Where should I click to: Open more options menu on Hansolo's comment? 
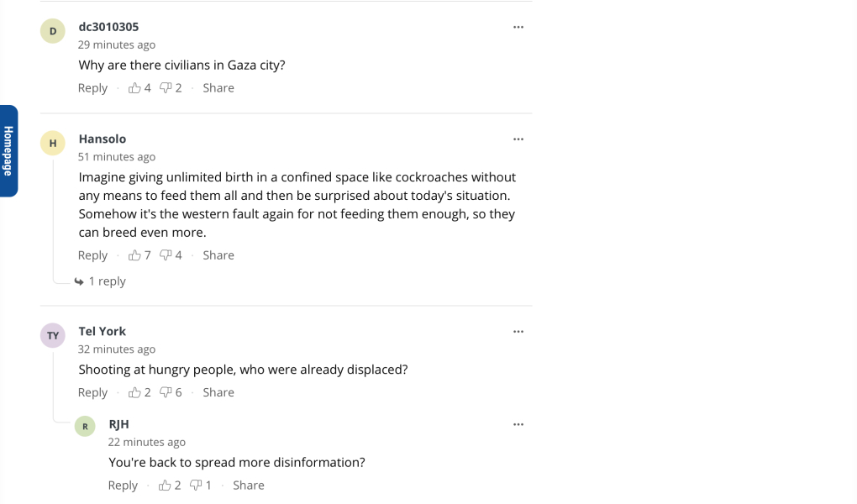coord(518,139)
